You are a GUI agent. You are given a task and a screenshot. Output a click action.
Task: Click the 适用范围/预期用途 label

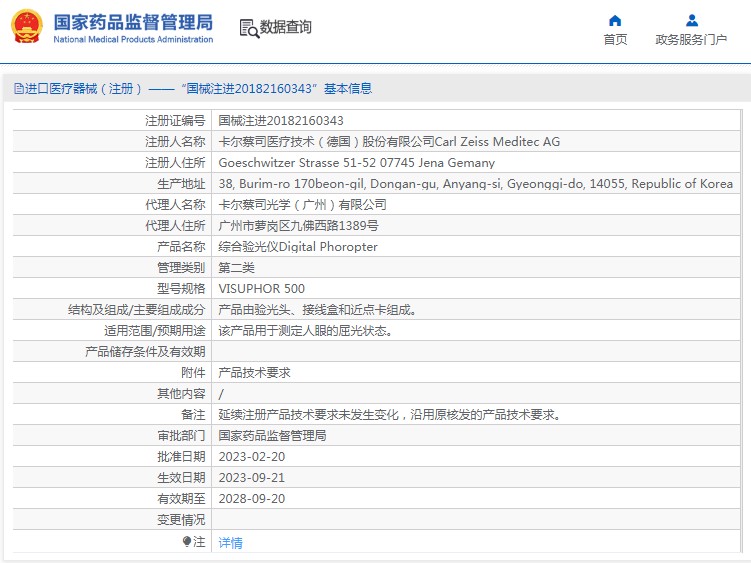155,331
